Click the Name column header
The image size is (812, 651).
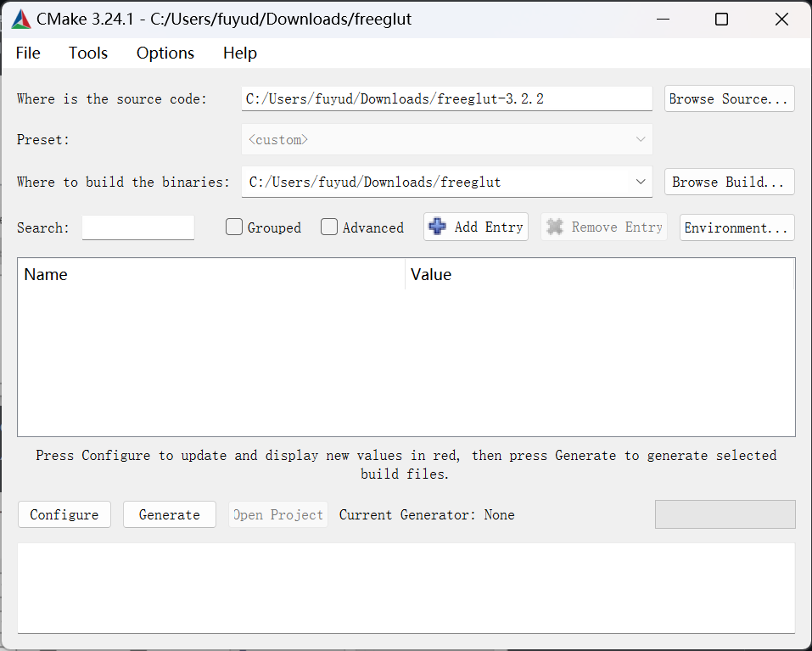pyautogui.click(x=210, y=275)
